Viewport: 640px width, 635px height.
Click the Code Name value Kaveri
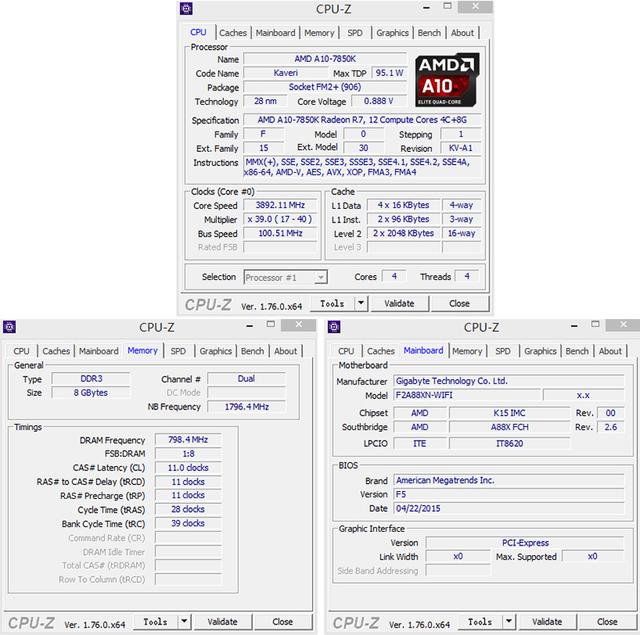pos(286,73)
